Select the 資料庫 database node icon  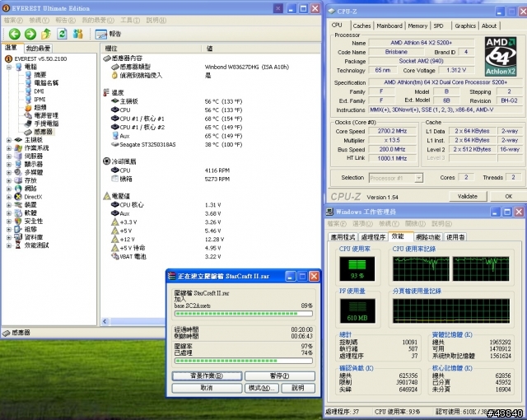pos(18,237)
